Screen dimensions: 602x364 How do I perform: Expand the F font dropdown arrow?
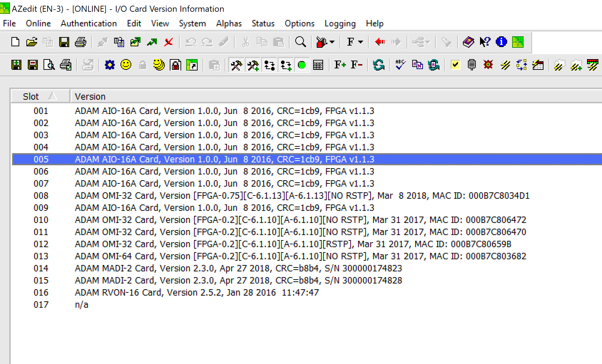click(x=361, y=42)
